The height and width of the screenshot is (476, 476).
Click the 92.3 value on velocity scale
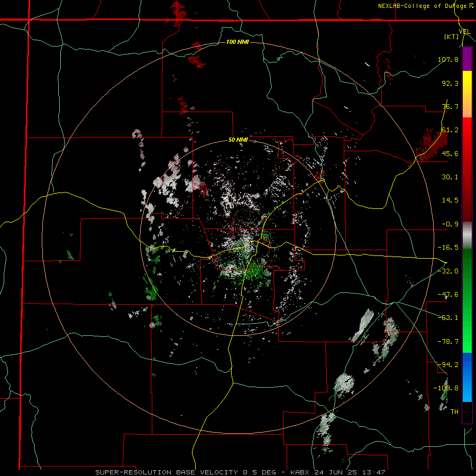pos(450,83)
